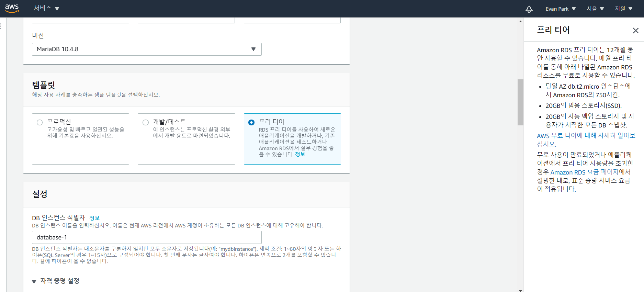Image resolution: width=644 pixels, height=292 pixels.
Task: Click '20GB의 범용 스토리지(SSD)' bullet text
Action: pyautogui.click(x=584, y=105)
